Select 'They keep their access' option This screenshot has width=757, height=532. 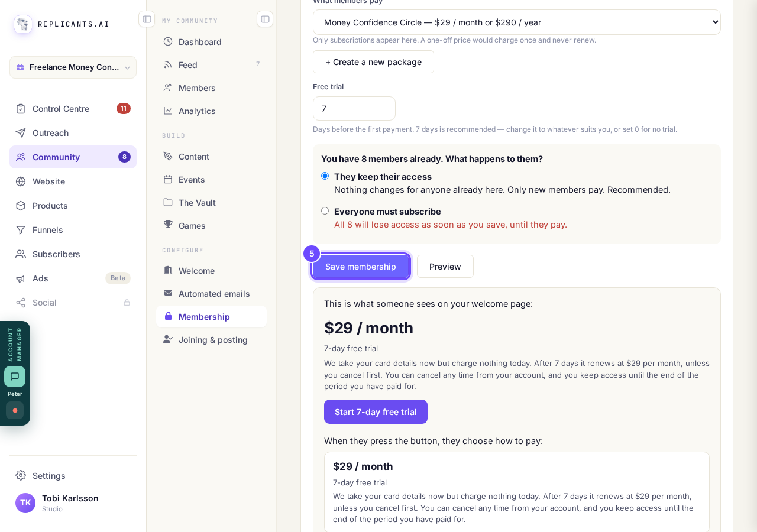point(325,176)
